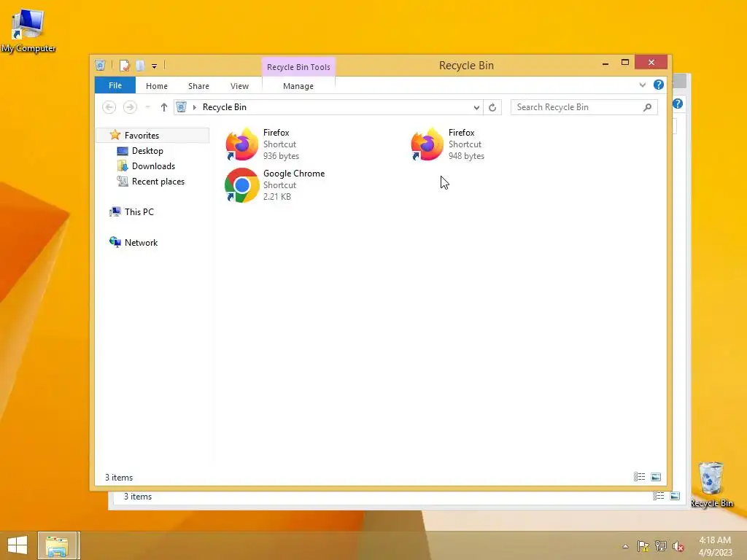Click the Properties quick access toolbar icon
The height and width of the screenshot is (560, 747).
124,65
